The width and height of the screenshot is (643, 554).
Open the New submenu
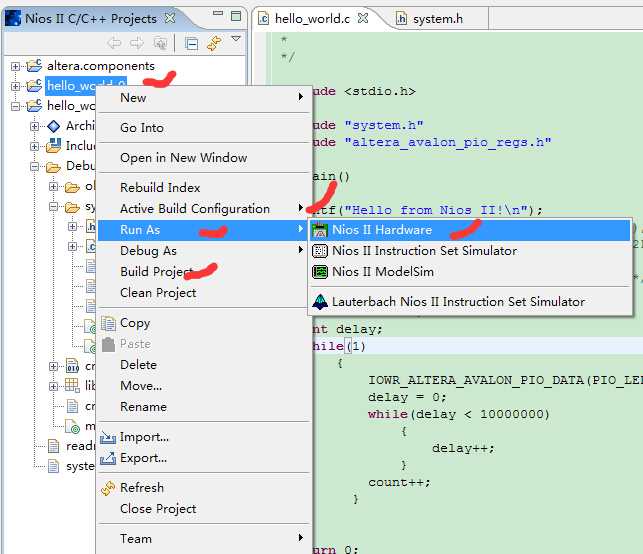coord(203,98)
